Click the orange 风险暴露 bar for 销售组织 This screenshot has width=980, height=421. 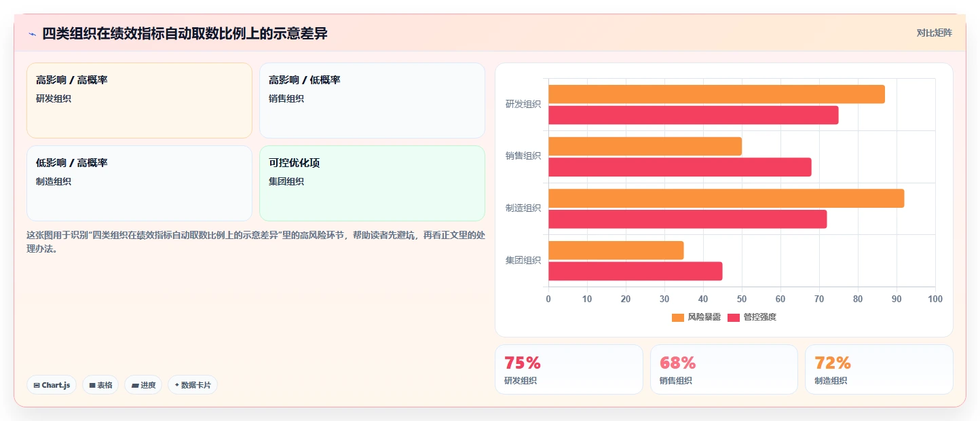[x=645, y=147]
